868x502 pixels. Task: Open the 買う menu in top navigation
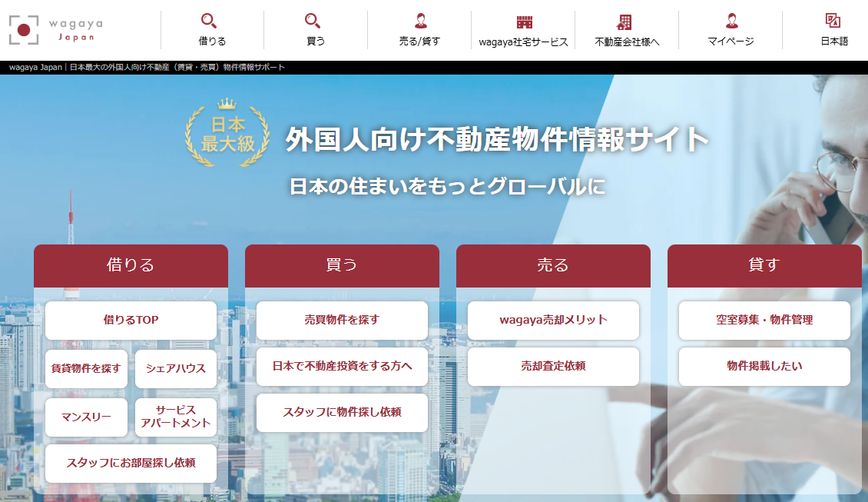(x=316, y=41)
